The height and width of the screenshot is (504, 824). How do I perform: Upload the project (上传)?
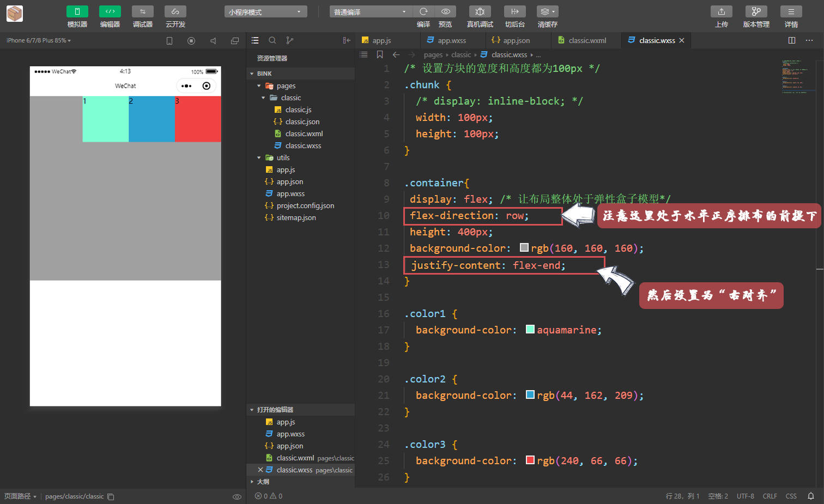click(722, 11)
